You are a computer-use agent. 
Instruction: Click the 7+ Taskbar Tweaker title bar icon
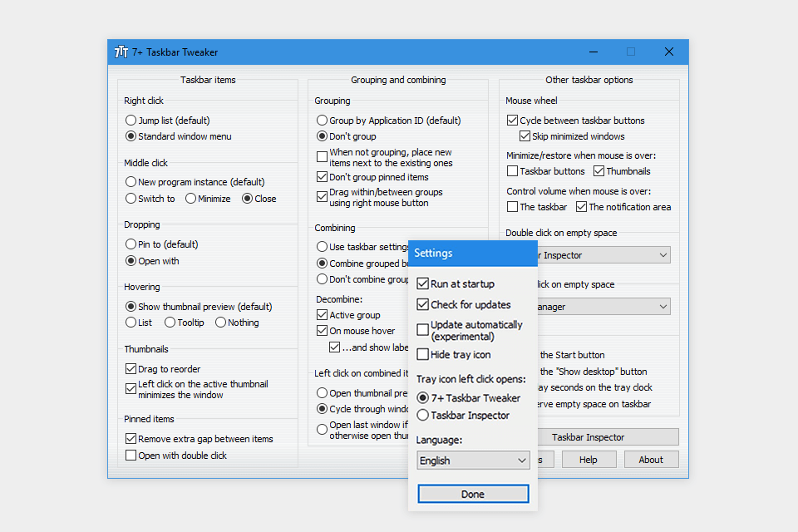[x=121, y=52]
